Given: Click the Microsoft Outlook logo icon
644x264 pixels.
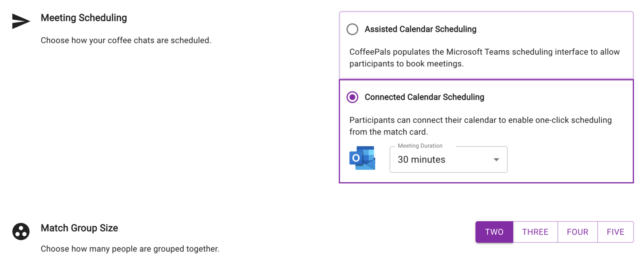Looking at the screenshot, I should point(362,158).
